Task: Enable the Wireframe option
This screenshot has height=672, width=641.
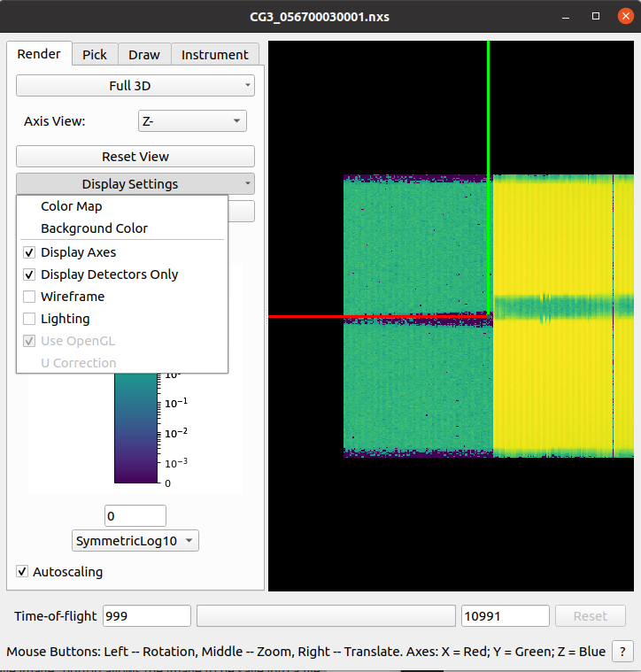Action: (x=29, y=297)
